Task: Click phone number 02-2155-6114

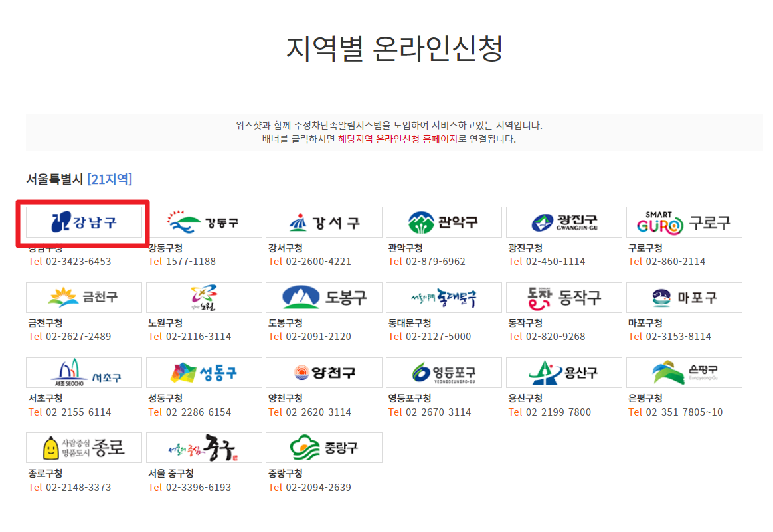Action: (x=78, y=412)
